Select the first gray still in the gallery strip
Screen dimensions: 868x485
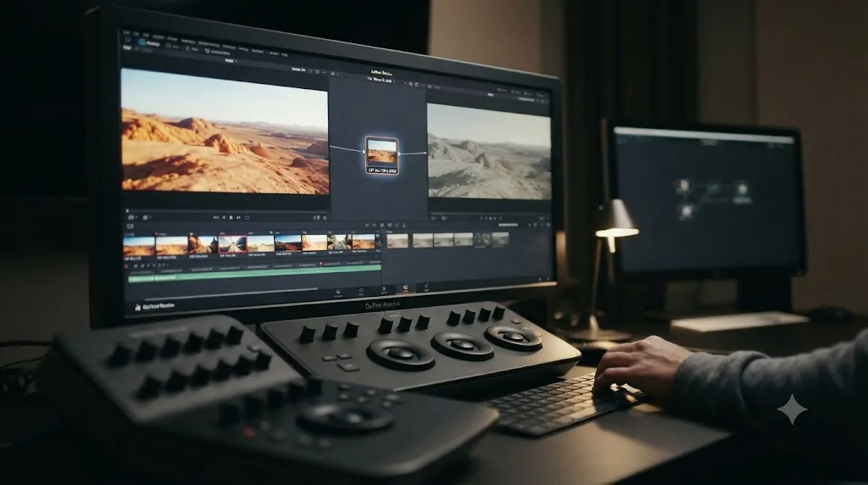pyautogui.click(x=397, y=241)
